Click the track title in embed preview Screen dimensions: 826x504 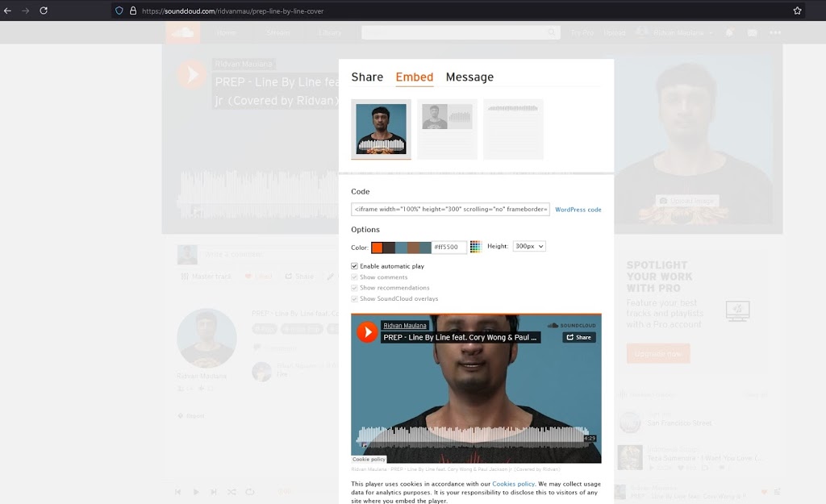(x=460, y=338)
